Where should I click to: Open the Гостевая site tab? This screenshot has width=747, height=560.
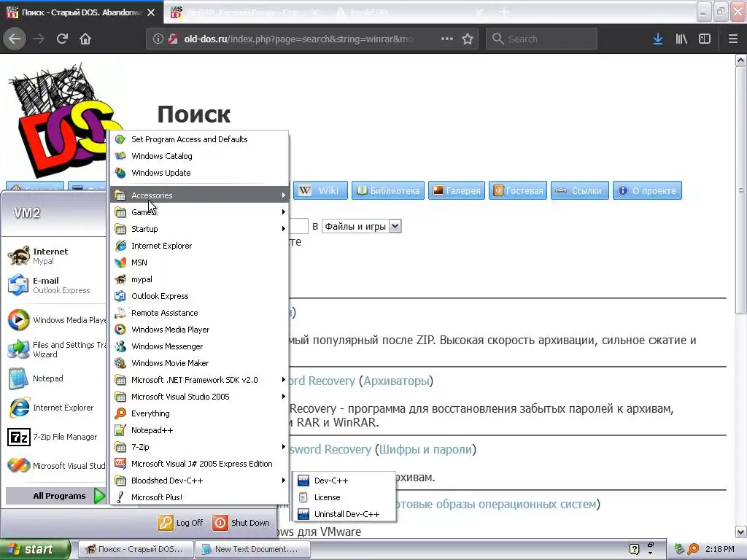(x=518, y=190)
